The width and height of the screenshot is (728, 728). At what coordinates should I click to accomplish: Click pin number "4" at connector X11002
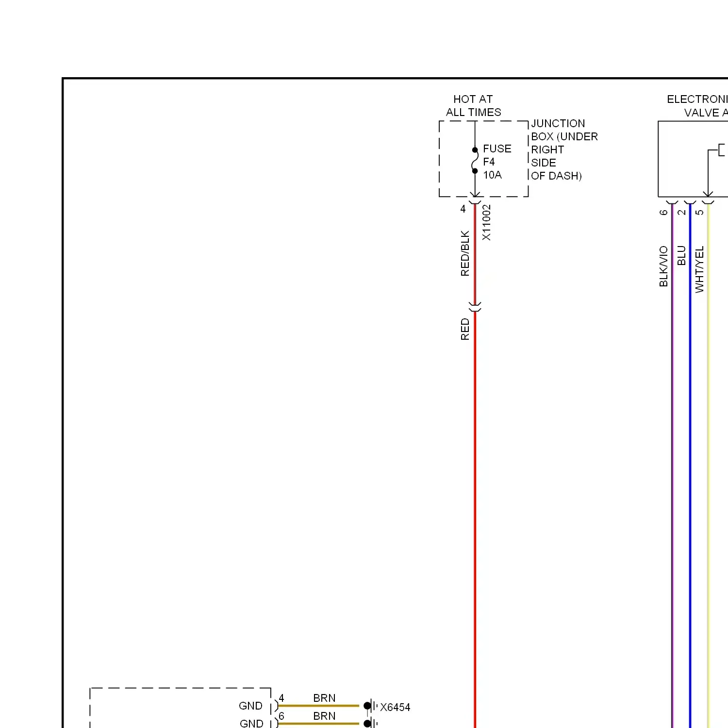[463, 209]
